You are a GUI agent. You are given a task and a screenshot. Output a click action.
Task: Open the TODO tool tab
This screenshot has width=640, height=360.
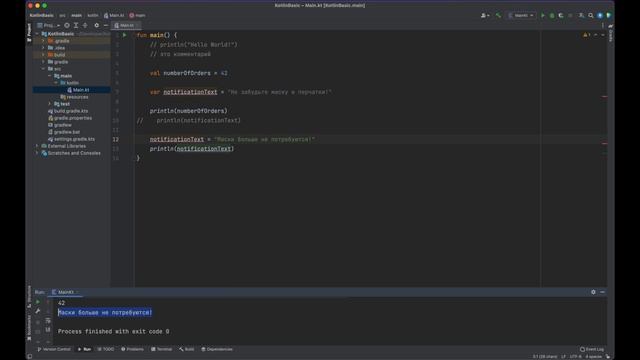[106, 349]
